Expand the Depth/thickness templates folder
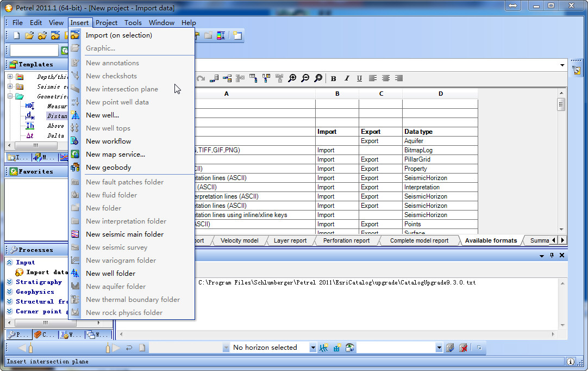Screen dimensions: 588x371 pos(10,77)
